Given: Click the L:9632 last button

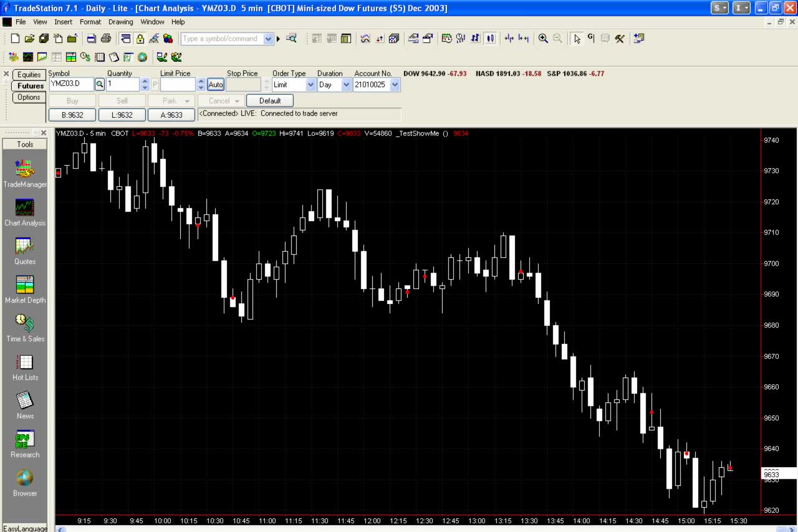Looking at the screenshot, I should click(x=122, y=115).
